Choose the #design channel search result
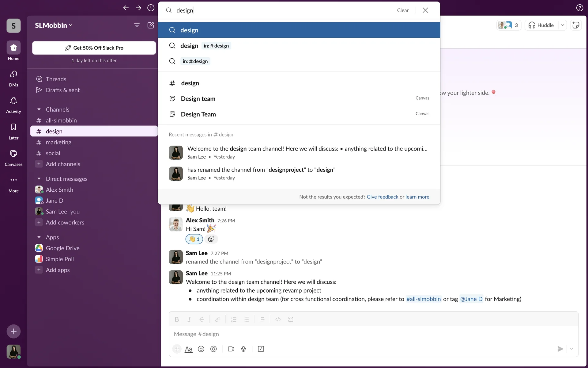Image resolution: width=588 pixels, height=368 pixels. (190, 83)
